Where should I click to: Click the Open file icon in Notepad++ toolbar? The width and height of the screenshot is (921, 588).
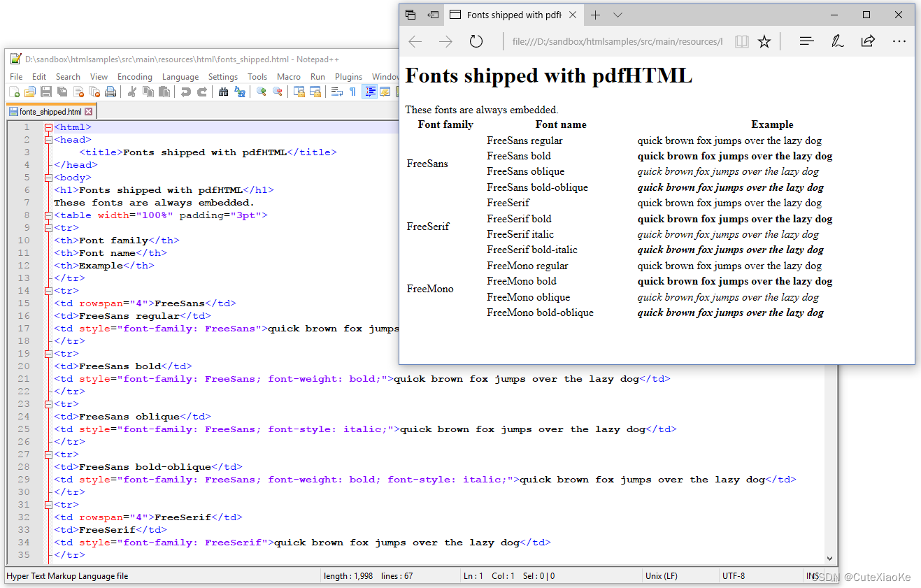(30, 92)
